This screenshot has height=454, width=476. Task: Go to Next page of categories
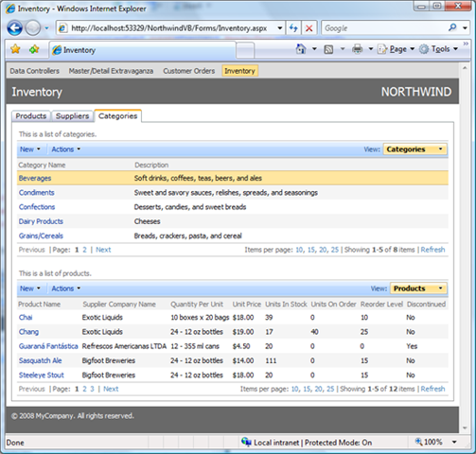(x=103, y=250)
